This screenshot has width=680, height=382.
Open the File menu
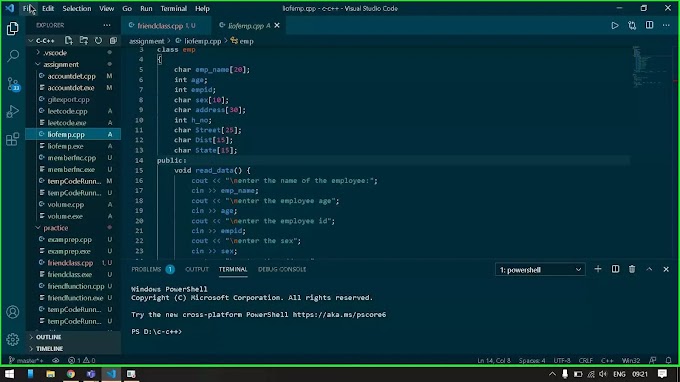(x=29, y=8)
